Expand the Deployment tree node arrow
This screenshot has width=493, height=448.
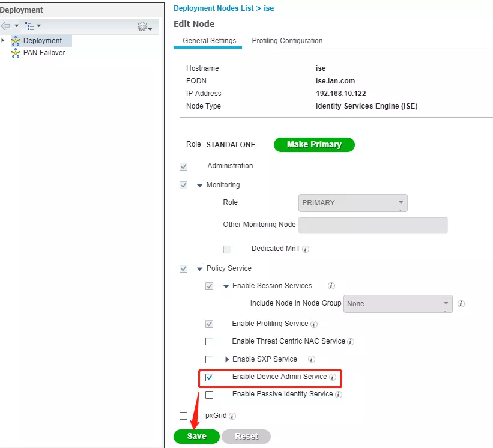[x=3, y=40]
